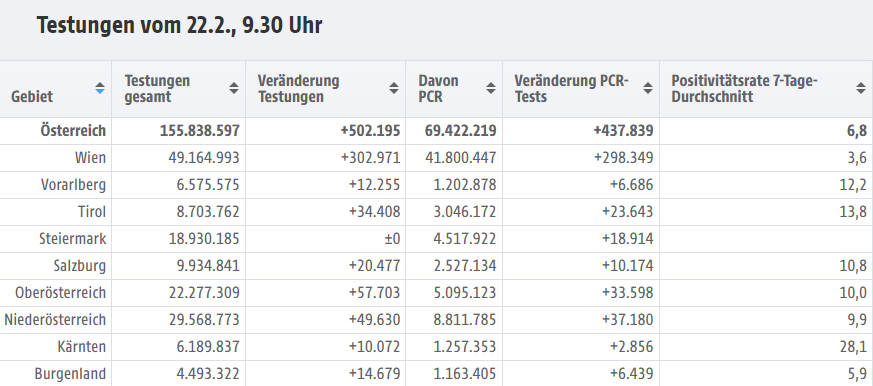Sort table by Gebiet column arrow
Screen dimensions: 873x386
(100, 88)
